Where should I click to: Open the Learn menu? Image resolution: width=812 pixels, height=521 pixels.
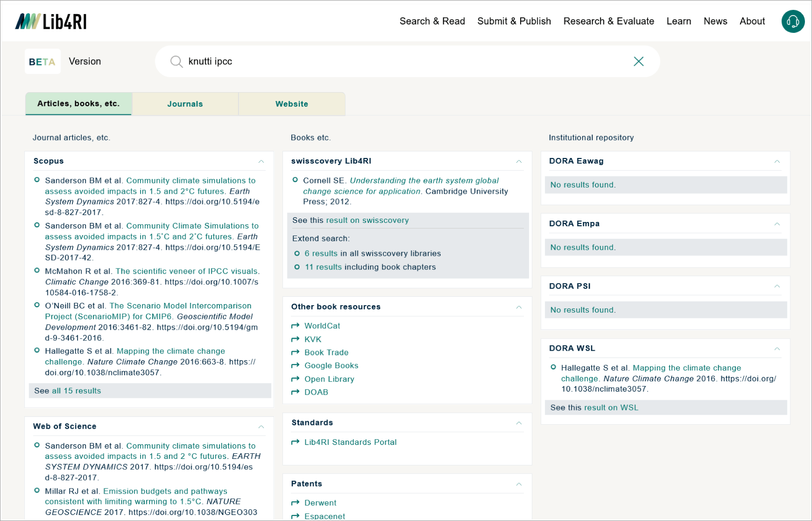coord(679,21)
